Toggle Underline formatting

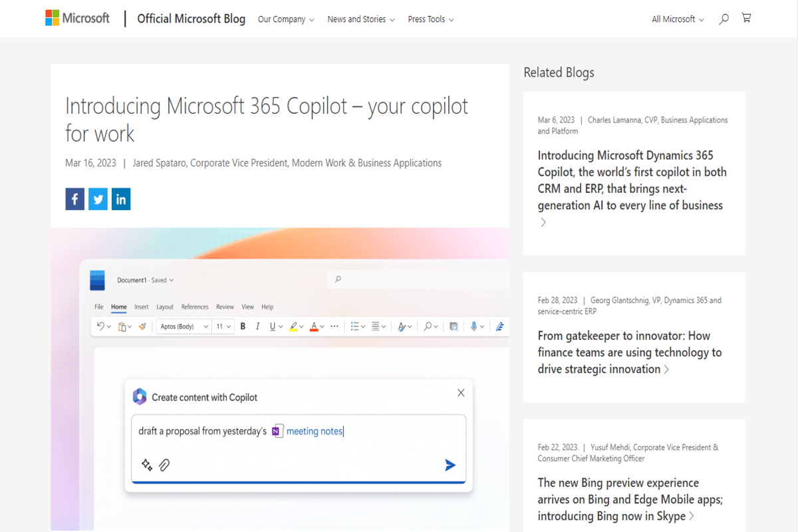[273, 326]
